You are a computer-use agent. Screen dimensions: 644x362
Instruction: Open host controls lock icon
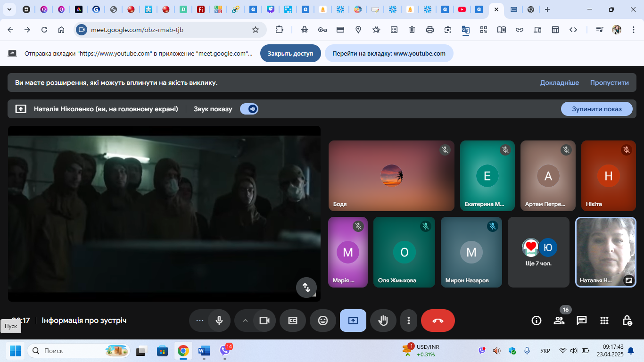point(627,321)
